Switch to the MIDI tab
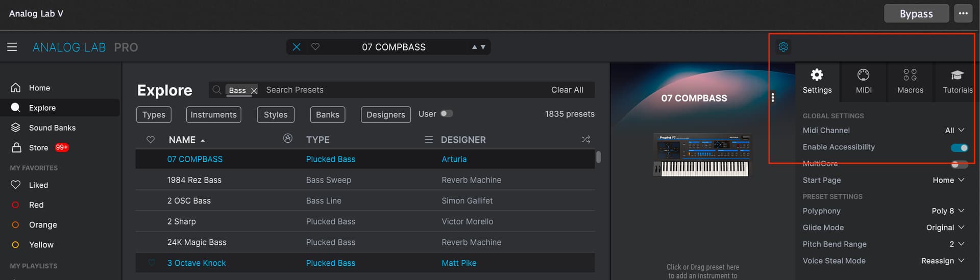Viewport: 980px width, 280px height. pyautogui.click(x=863, y=82)
